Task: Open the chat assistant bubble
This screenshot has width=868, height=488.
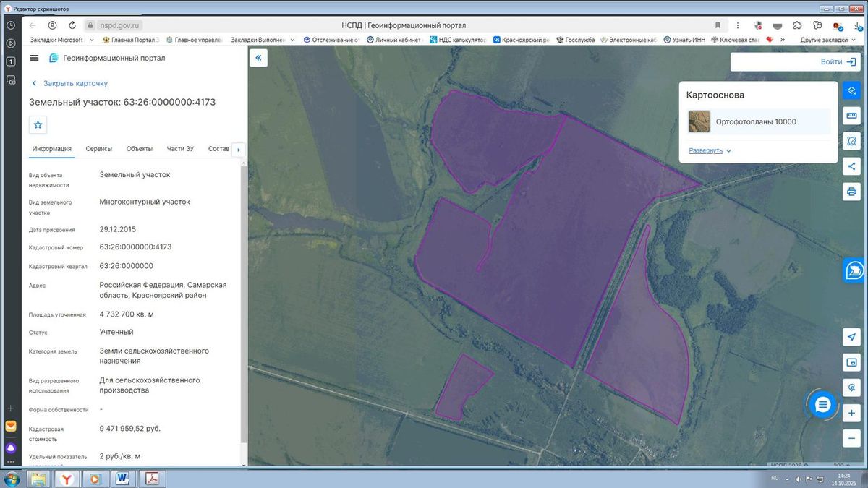Action: coord(822,405)
